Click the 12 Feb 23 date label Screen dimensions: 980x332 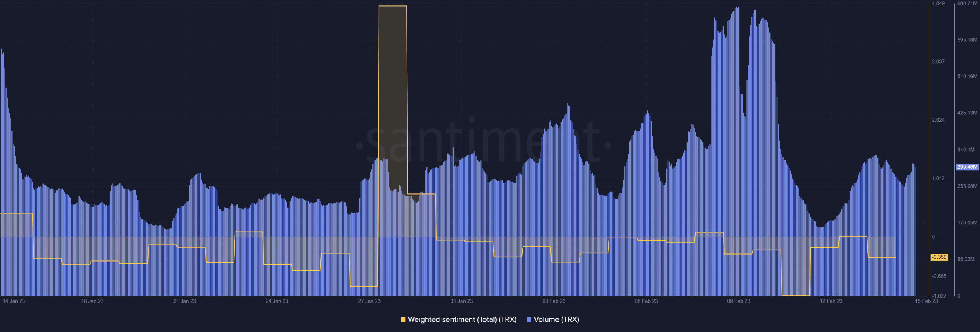click(x=831, y=301)
